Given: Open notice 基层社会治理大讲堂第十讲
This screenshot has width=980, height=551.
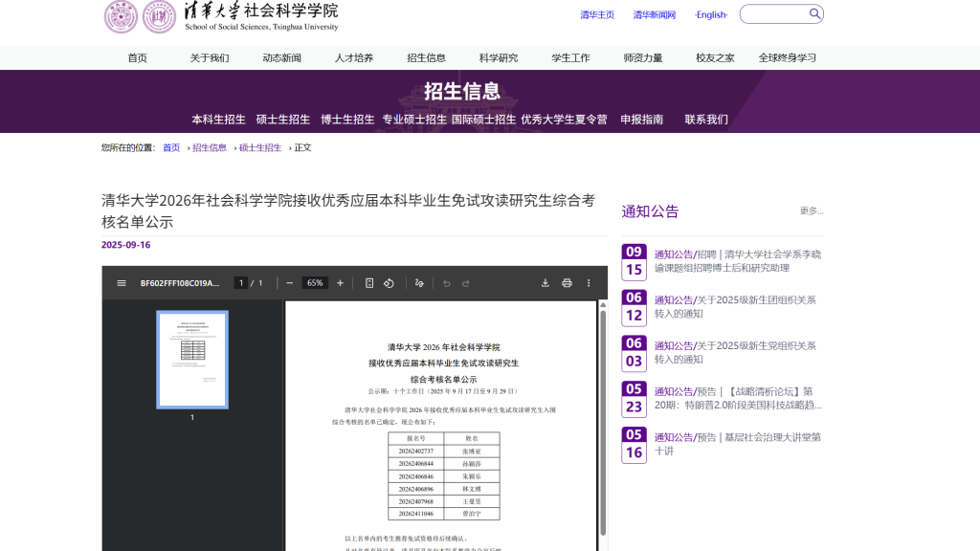Looking at the screenshot, I should [x=738, y=444].
